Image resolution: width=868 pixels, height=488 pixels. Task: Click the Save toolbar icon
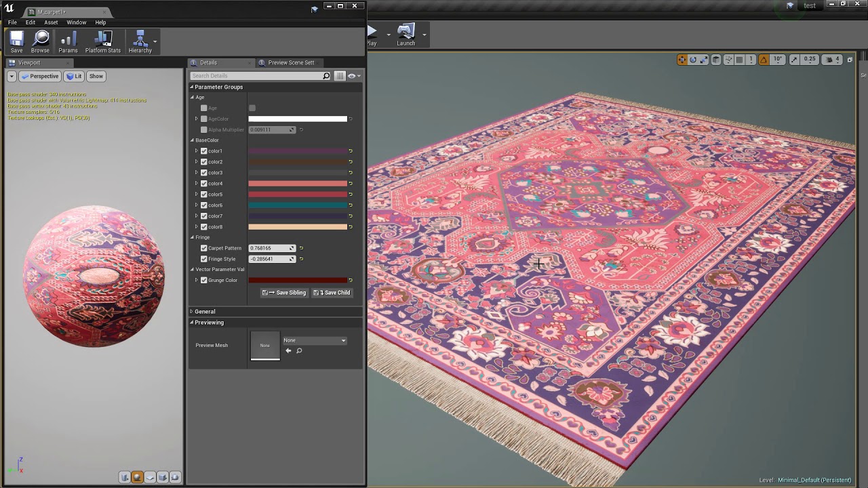point(16,42)
